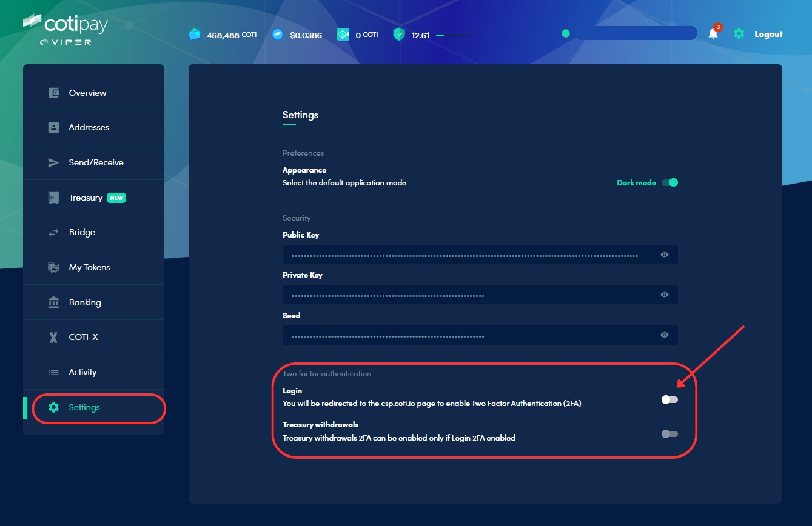The height and width of the screenshot is (526, 812).
Task: Click the Private Key field
Action: (480, 295)
